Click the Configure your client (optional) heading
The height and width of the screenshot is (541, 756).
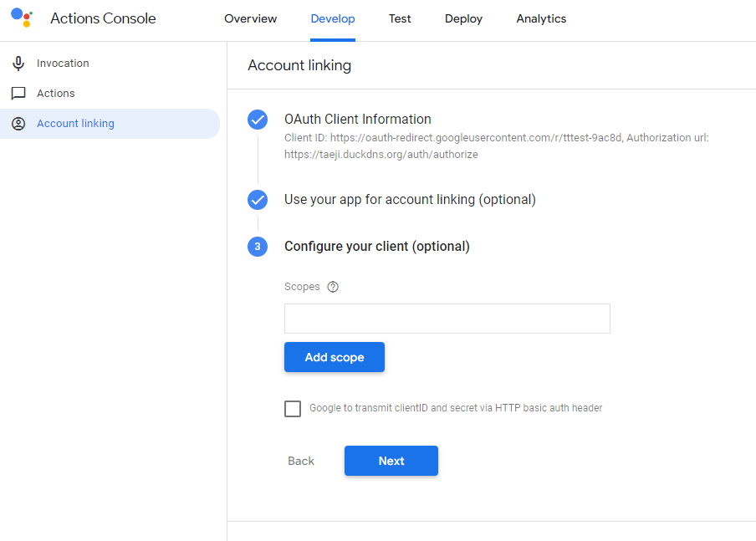click(x=376, y=247)
